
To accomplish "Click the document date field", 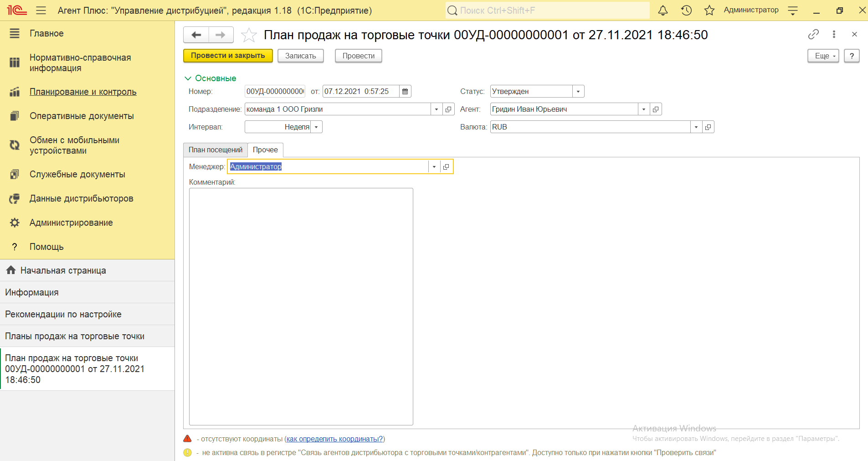I will (x=361, y=91).
